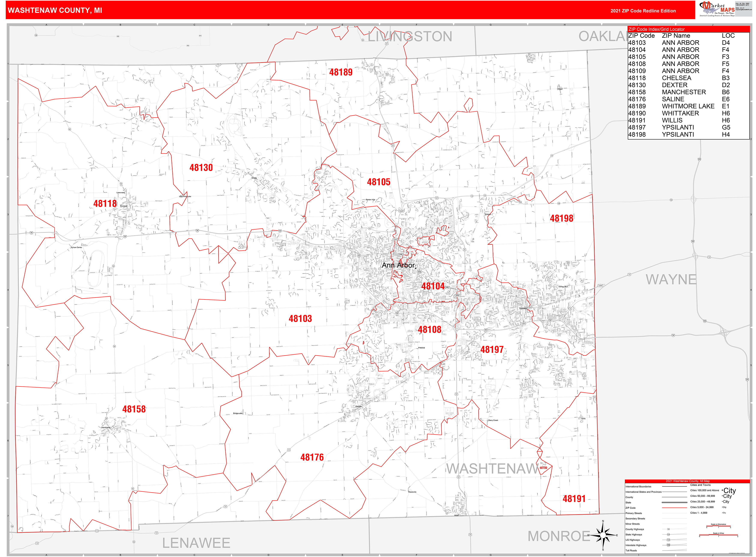Click grid column letter E at top edge
The width and height of the screenshot is (756, 557).
343,25
